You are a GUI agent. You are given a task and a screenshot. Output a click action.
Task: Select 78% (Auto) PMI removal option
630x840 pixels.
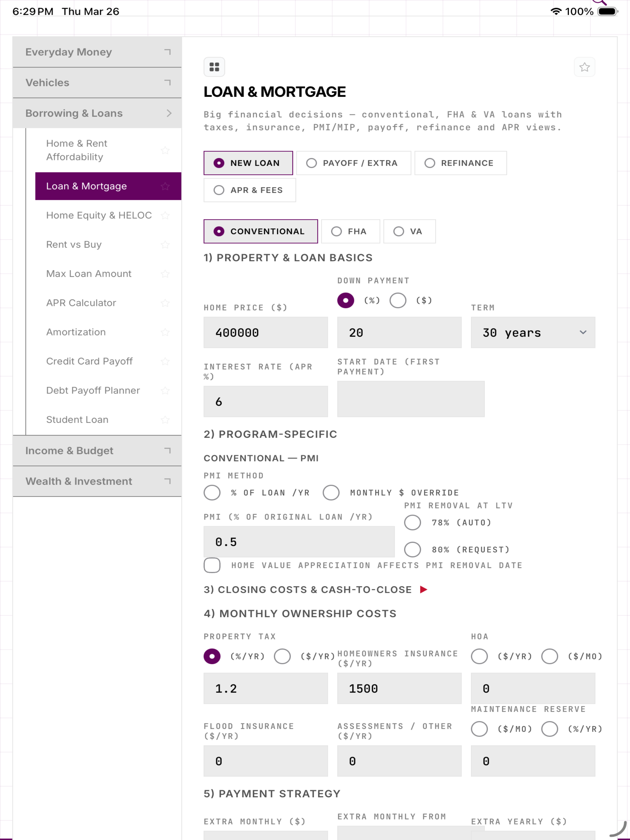(x=412, y=523)
